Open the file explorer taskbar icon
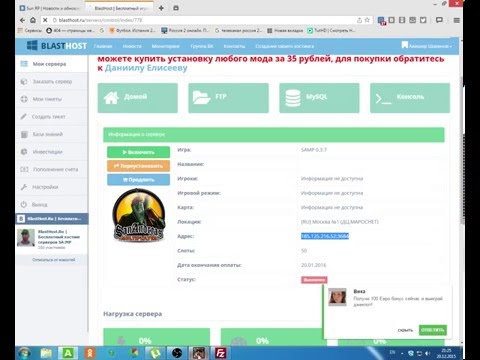 coord(46,353)
